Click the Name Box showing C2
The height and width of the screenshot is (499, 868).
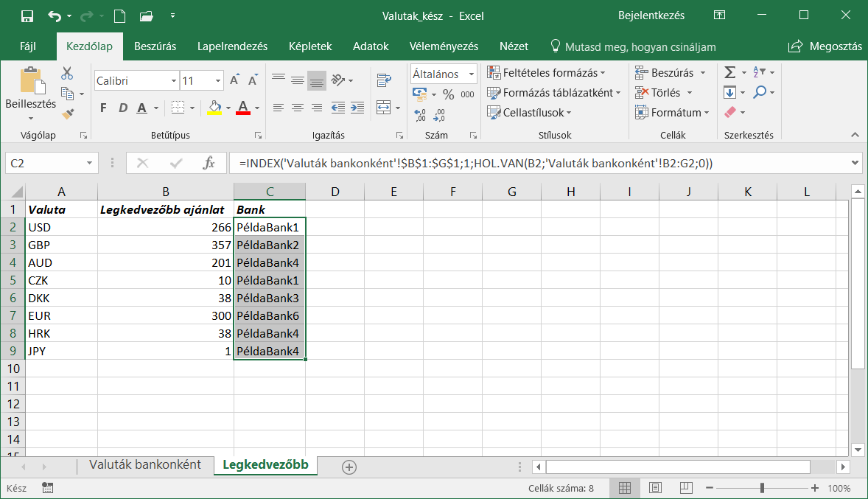(x=44, y=163)
